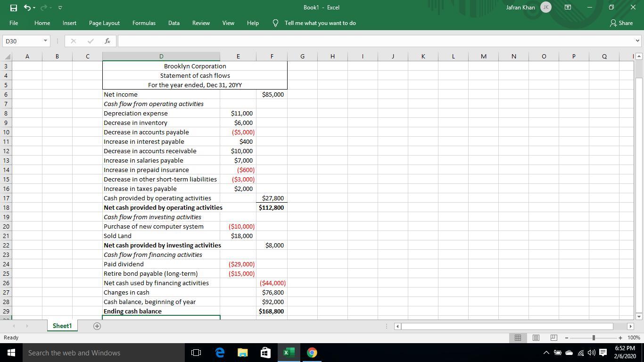Viewport: 644px width, 362px height.
Task: Click the Save icon in title bar
Action: (x=14, y=8)
